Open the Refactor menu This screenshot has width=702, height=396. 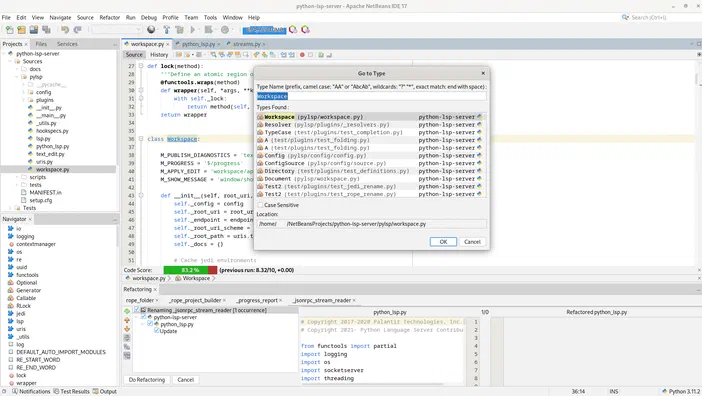click(x=110, y=17)
